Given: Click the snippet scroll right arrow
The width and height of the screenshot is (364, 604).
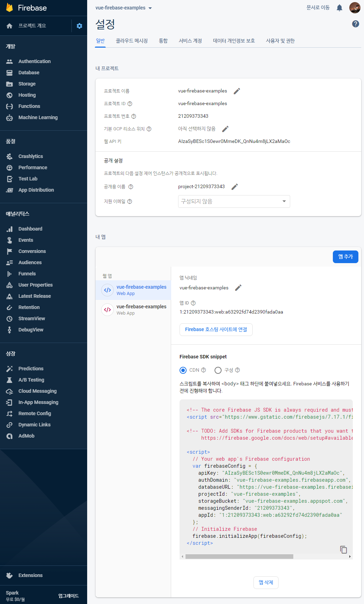Looking at the screenshot, I should pyautogui.click(x=350, y=556).
